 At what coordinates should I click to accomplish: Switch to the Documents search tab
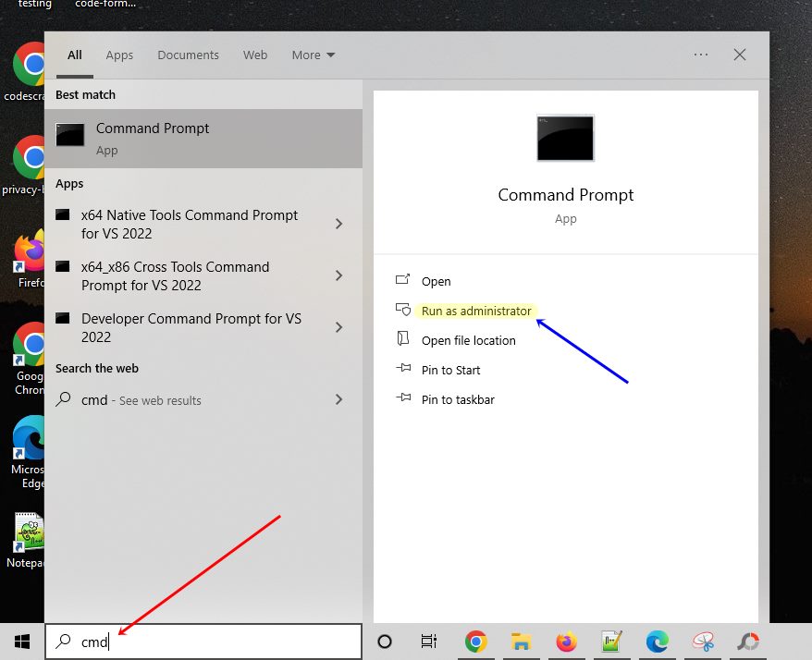point(188,55)
